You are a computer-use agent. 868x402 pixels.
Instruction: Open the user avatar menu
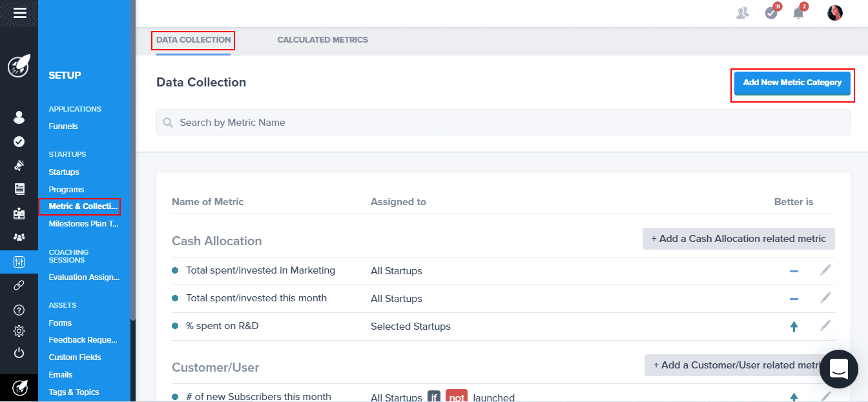tap(835, 13)
